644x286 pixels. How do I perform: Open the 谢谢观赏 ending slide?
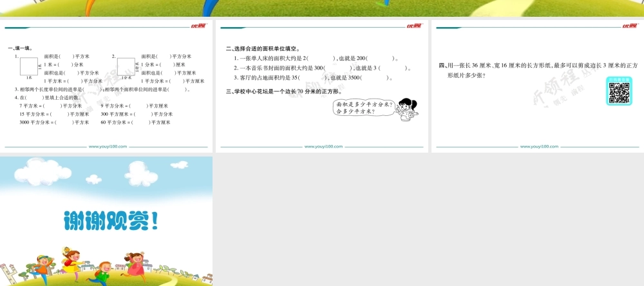click(106, 221)
